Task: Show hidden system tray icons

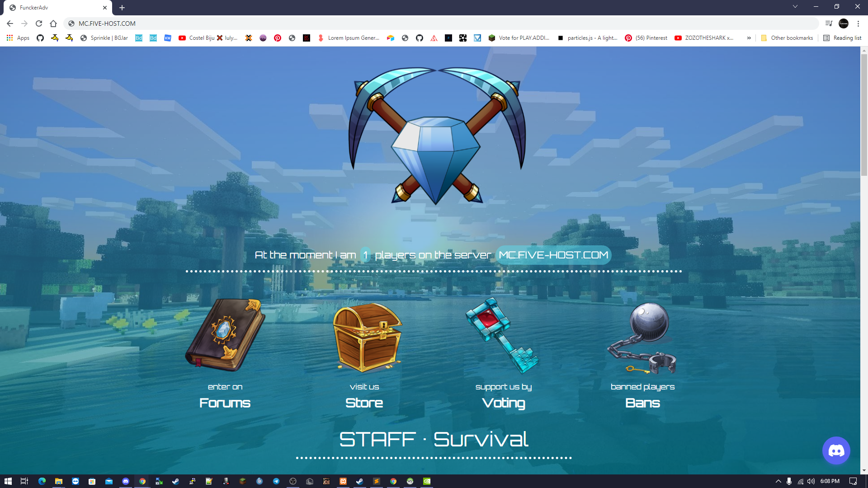Action: pyautogui.click(x=779, y=481)
